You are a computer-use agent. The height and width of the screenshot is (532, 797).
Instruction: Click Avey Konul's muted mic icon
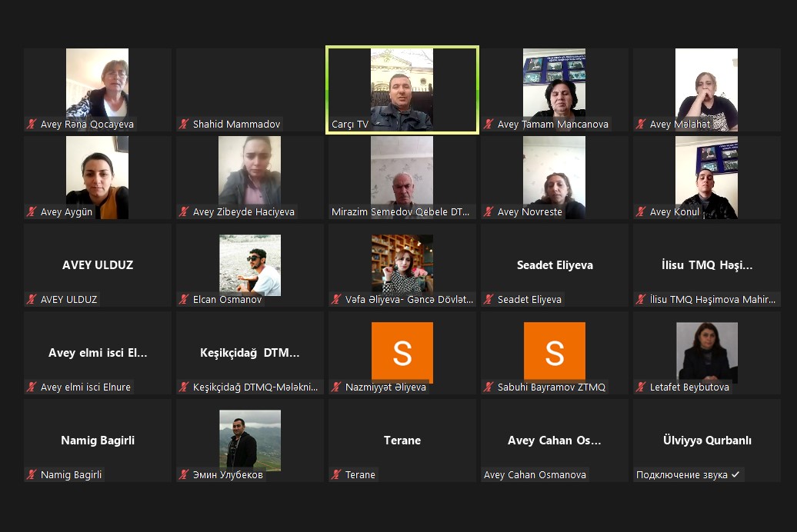coord(642,212)
